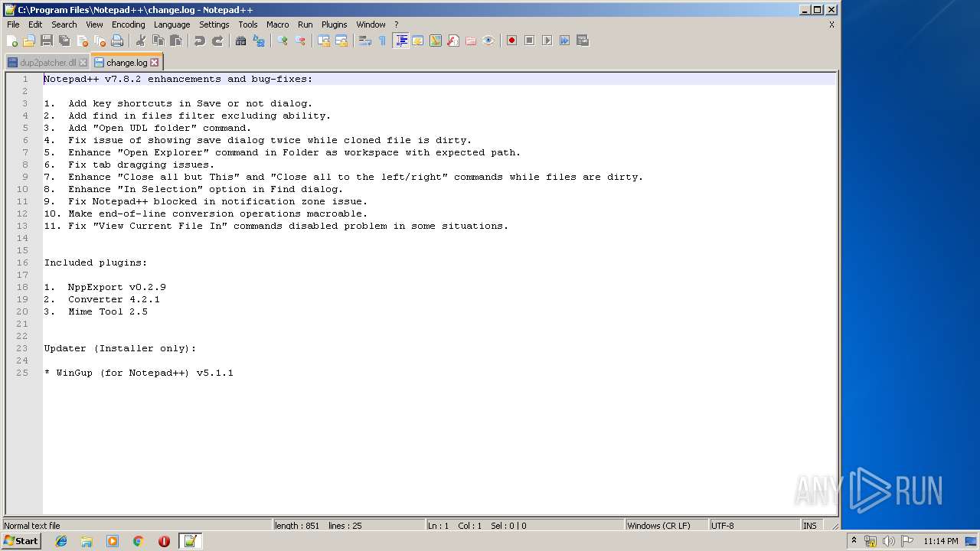
Task: Toggle Word wrap toolbar icon
Action: [365, 41]
